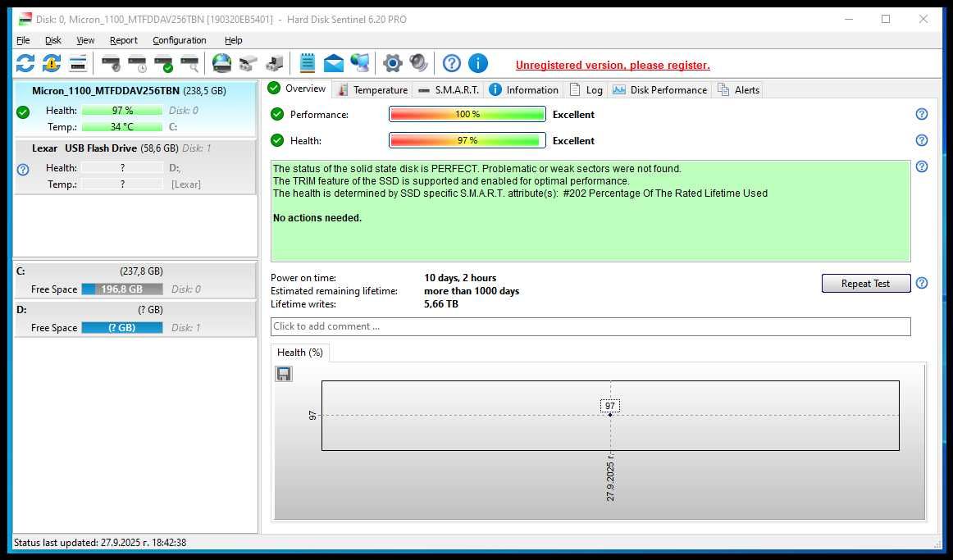The image size is (953, 560).
Task: Select the Health (%) graph tab
Action: [x=299, y=353]
